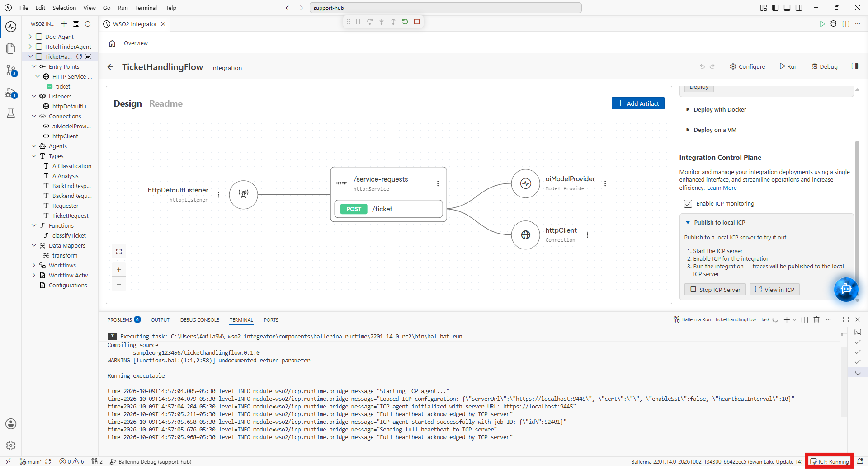Screen dimensions: 868x469
Task: Toggle panel layout visibility
Action: click(x=787, y=8)
